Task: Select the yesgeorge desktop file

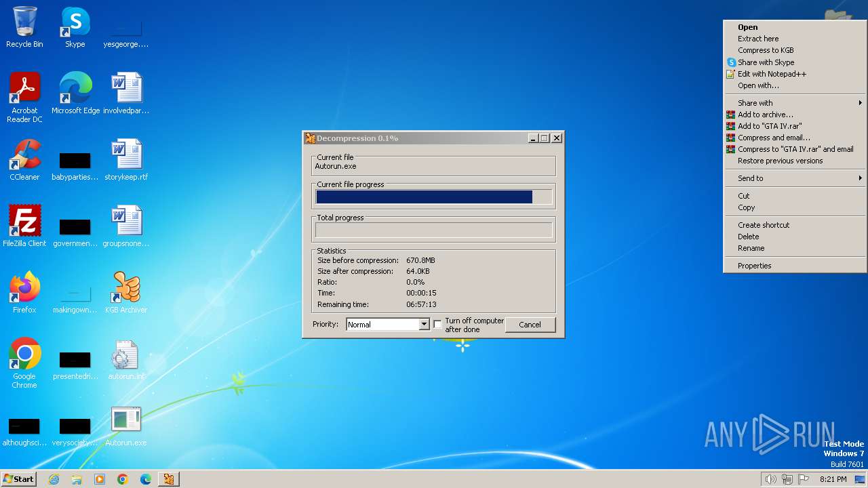Action: click(126, 33)
